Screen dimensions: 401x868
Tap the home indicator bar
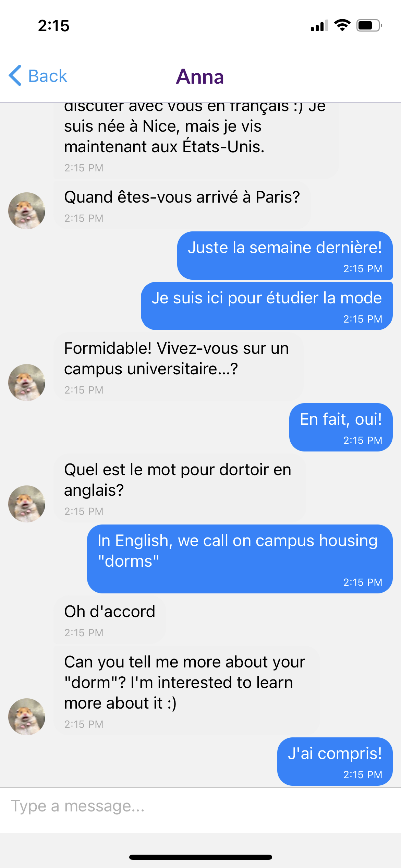coord(200,857)
